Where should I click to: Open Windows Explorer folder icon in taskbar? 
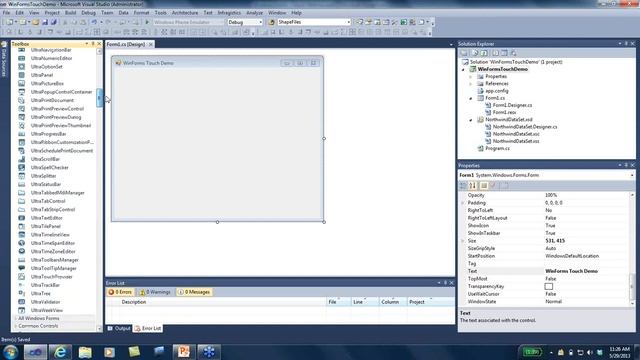click(85, 352)
